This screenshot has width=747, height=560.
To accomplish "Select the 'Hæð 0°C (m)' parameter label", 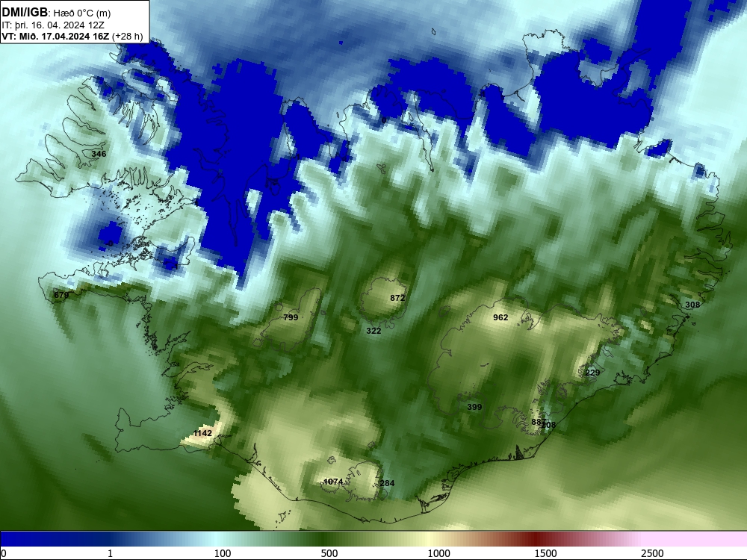I will 82,13.
